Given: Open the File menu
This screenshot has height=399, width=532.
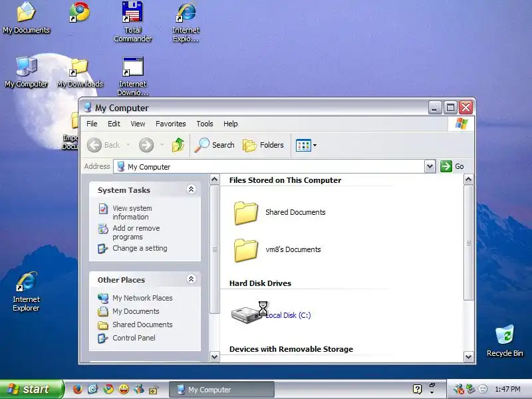Looking at the screenshot, I should tap(92, 124).
